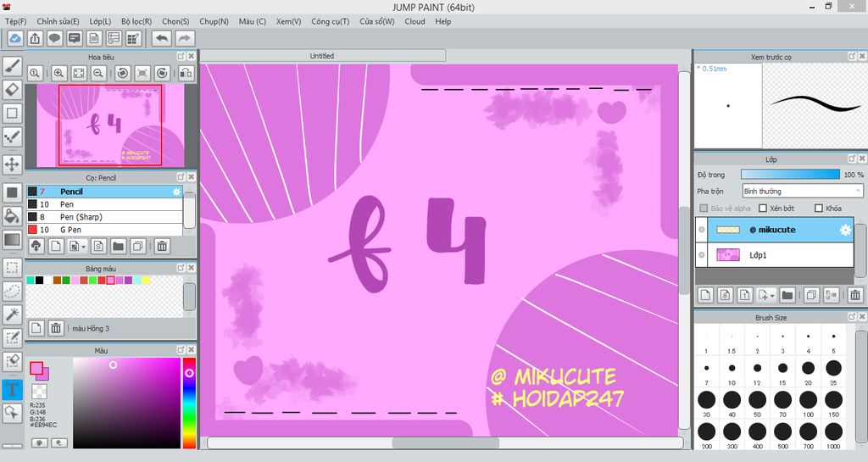Select the Pen (Sharp) brush

[x=104, y=217]
